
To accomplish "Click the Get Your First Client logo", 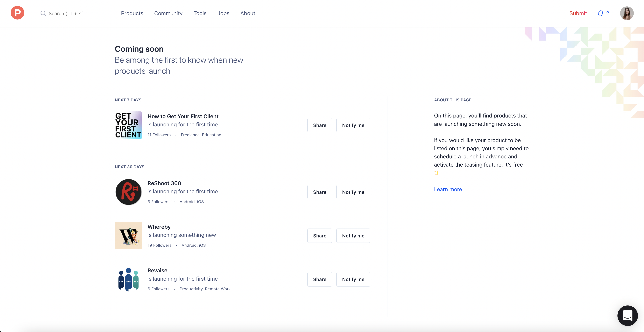I will pyautogui.click(x=128, y=125).
